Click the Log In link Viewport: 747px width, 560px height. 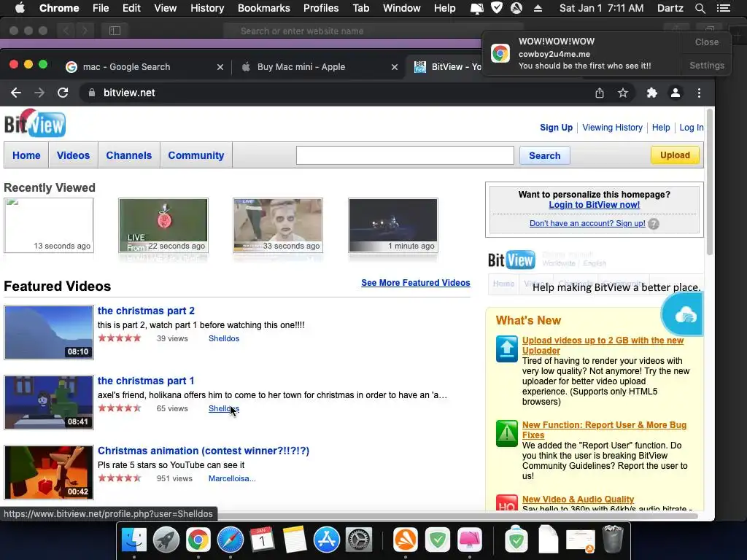(x=692, y=128)
